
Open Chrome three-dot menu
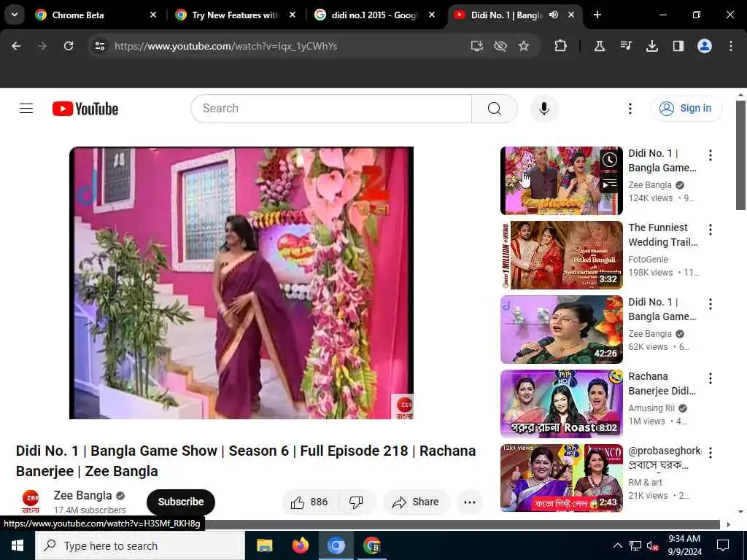731,46
